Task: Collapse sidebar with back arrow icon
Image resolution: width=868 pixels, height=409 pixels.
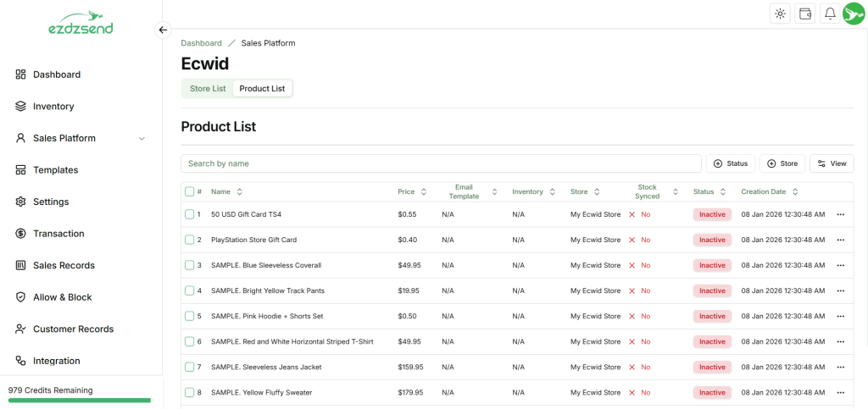Action: [x=164, y=30]
